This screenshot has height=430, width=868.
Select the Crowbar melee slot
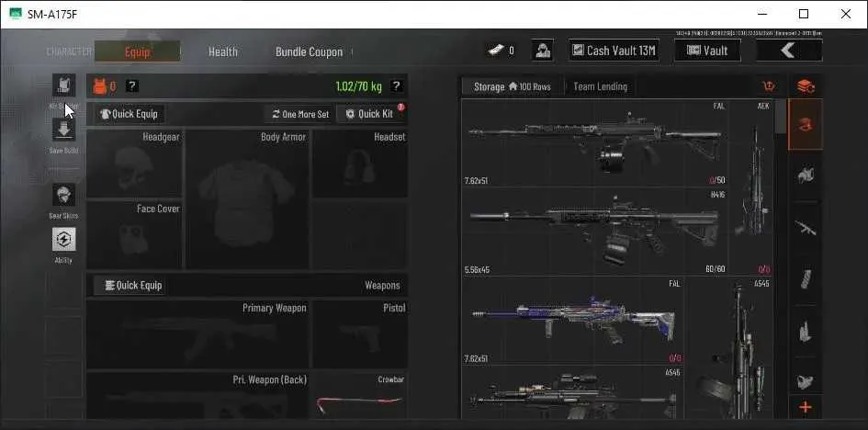pyautogui.click(x=360, y=395)
